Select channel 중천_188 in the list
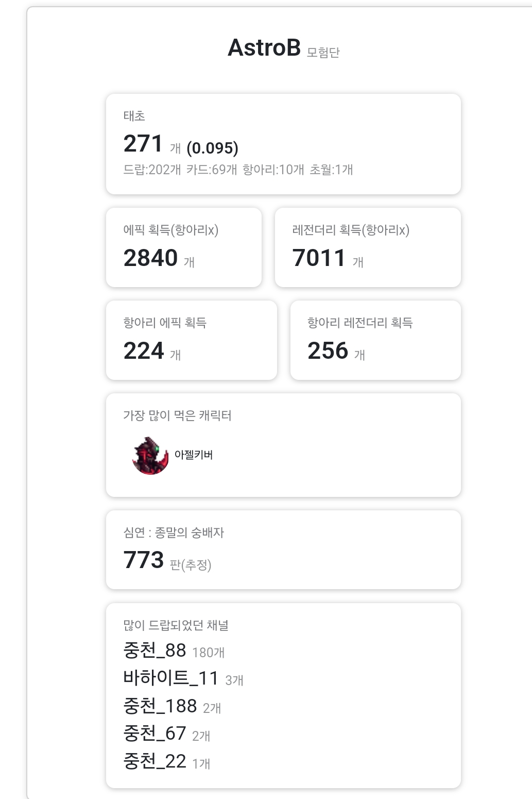This screenshot has width=532, height=799. coord(160,706)
